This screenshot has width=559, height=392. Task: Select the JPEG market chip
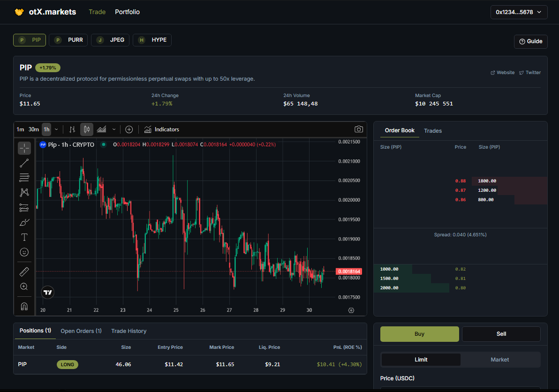point(110,40)
